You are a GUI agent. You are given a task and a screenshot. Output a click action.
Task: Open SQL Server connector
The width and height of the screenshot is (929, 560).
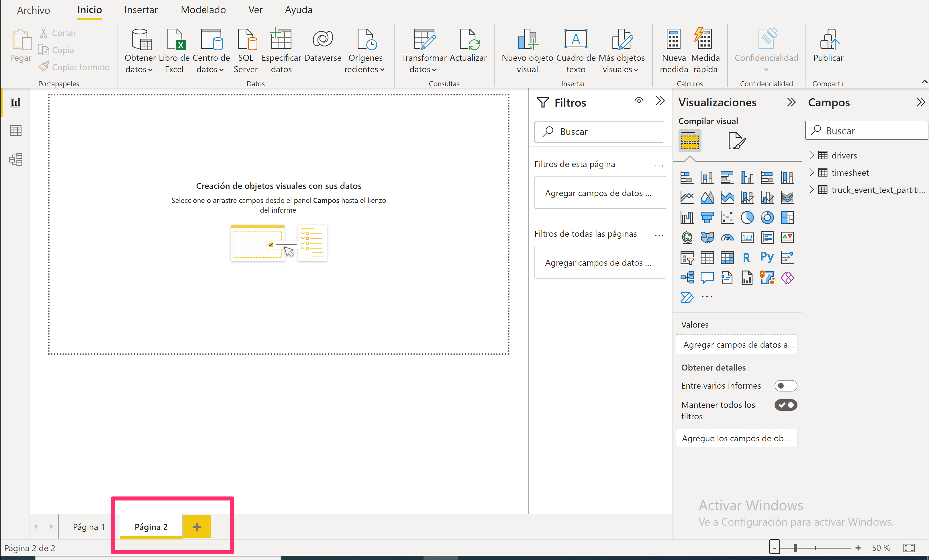(246, 51)
